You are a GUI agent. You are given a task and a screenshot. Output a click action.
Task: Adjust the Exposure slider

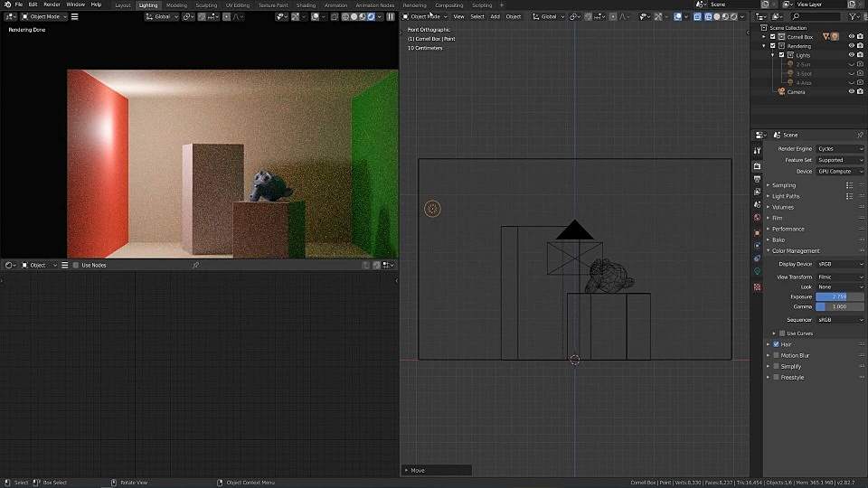coord(839,296)
